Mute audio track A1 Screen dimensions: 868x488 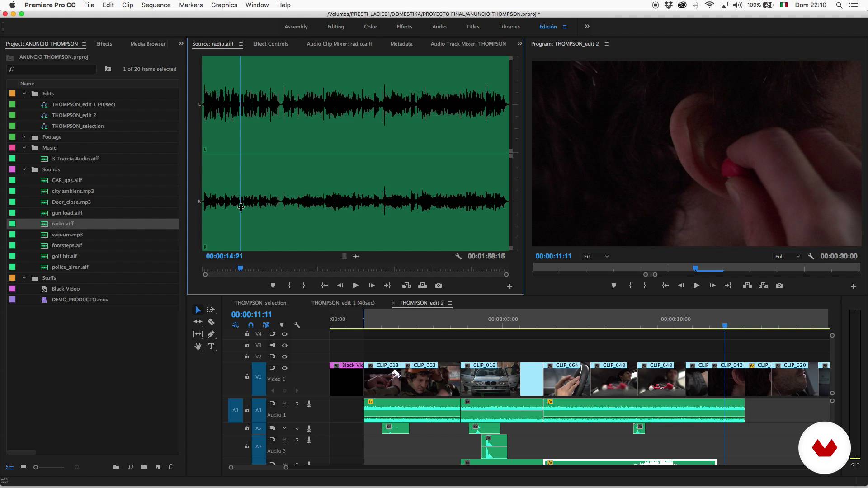click(284, 404)
